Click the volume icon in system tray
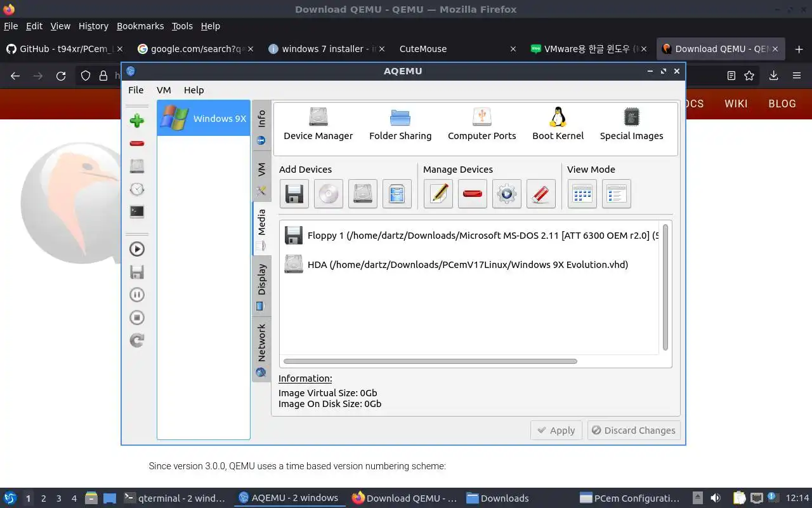 (716, 498)
